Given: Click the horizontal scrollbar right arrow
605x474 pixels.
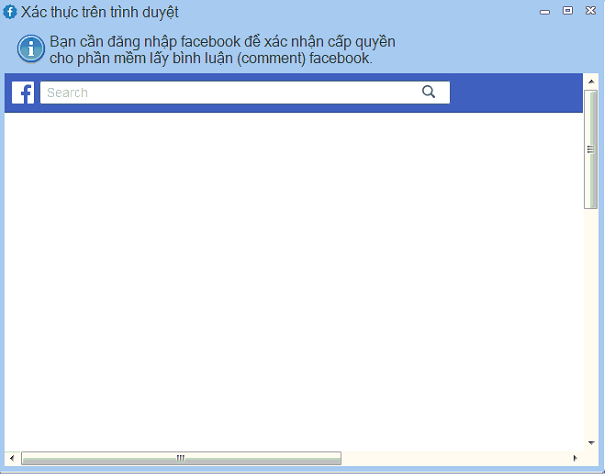Looking at the screenshot, I should point(575,458).
